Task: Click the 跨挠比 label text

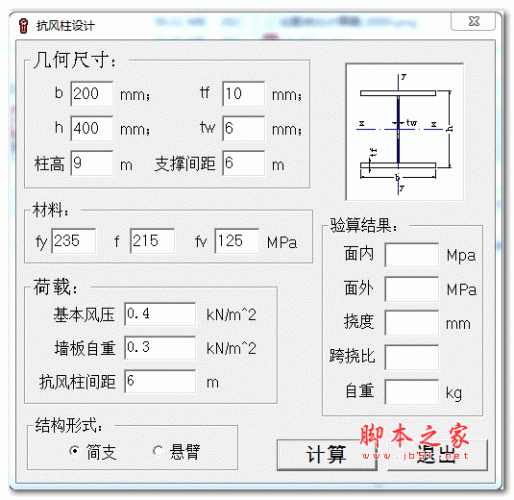Action: (x=352, y=356)
